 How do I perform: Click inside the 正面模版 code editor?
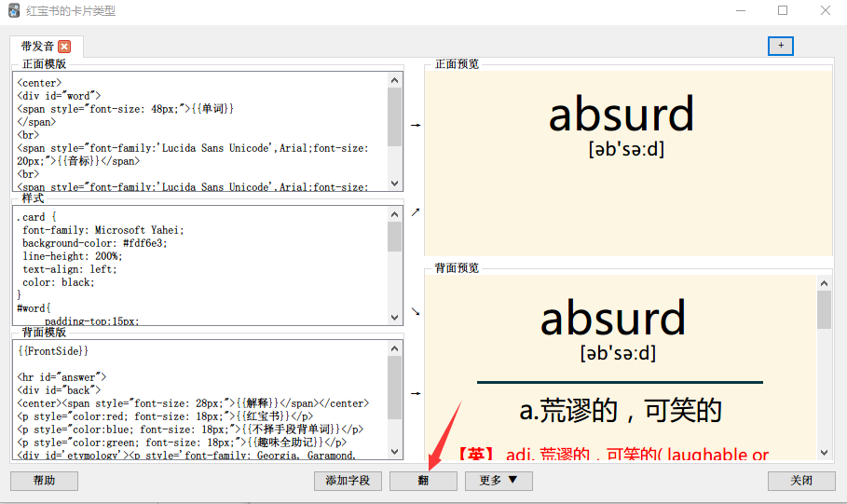point(200,130)
